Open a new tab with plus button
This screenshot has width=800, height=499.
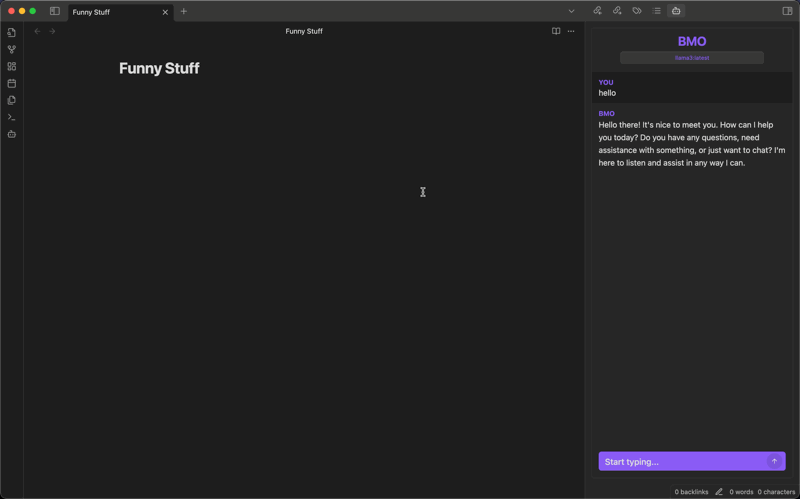pos(184,11)
